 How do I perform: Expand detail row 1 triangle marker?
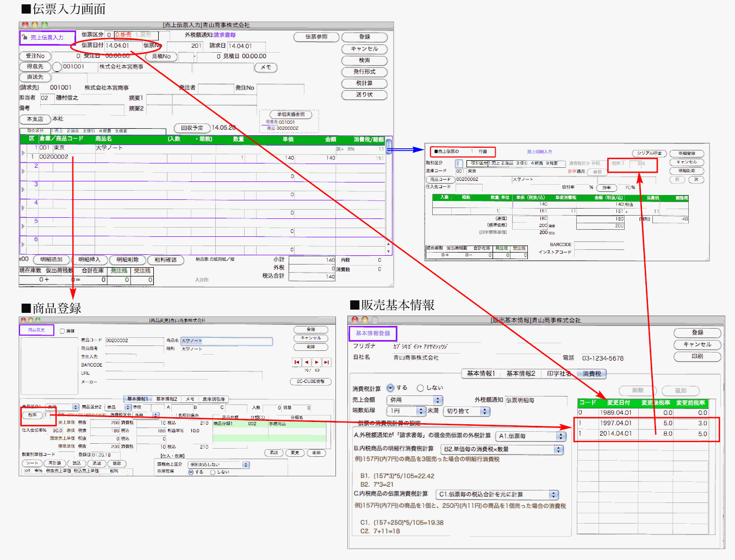pos(23,153)
